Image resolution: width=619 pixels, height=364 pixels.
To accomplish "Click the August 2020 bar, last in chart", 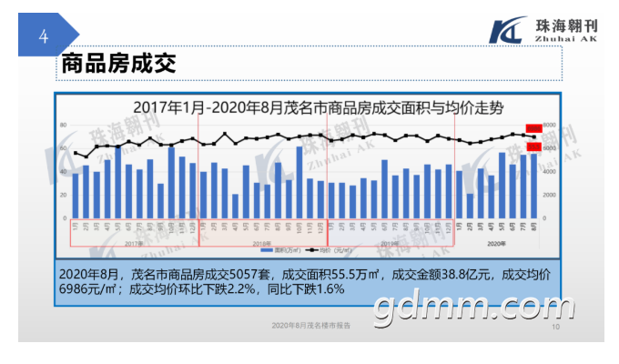I will tap(533, 186).
